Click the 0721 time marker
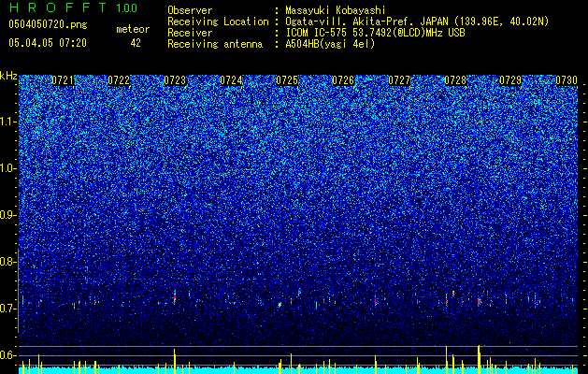The image size is (588, 374). [x=63, y=80]
